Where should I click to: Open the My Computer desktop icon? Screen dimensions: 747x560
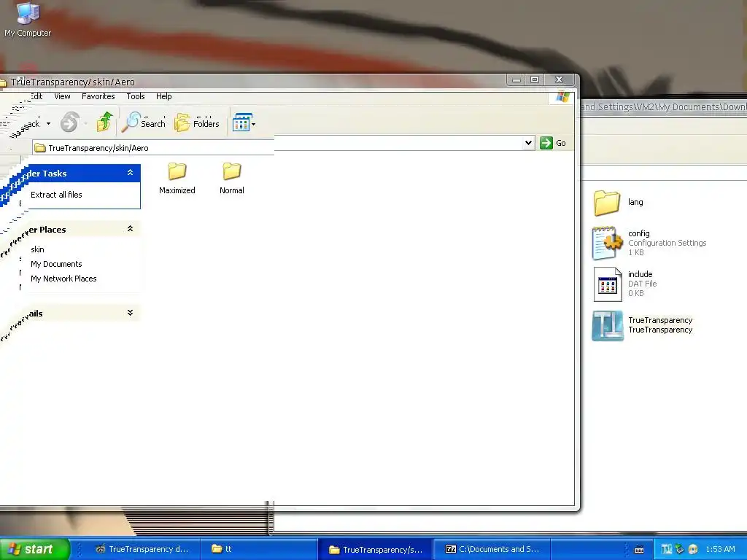tap(28, 20)
